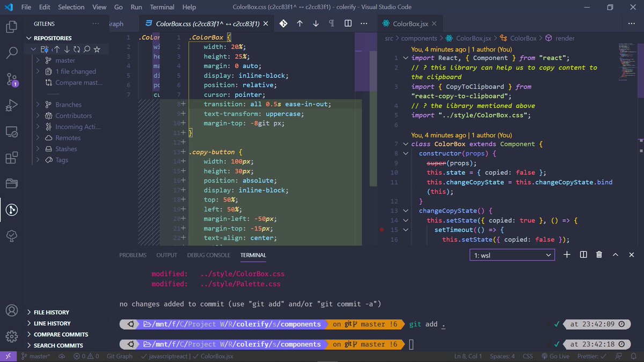
Task: Open the Accounts icon in activity bar
Action: point(12,311)
